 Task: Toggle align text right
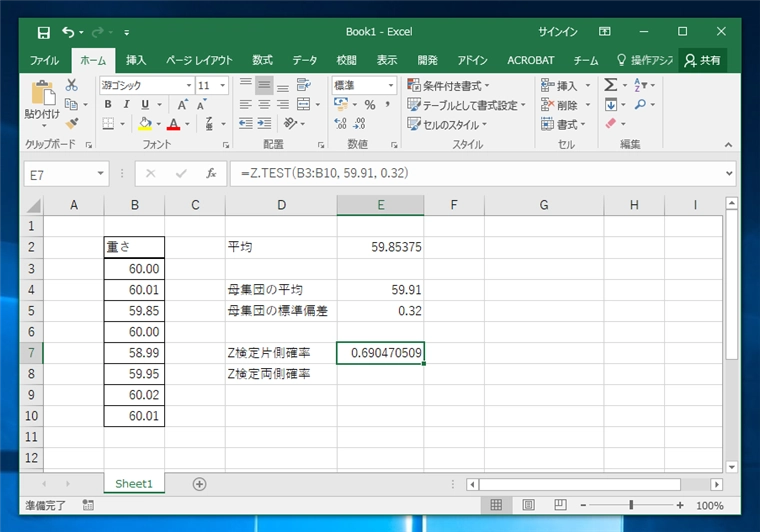283,104
